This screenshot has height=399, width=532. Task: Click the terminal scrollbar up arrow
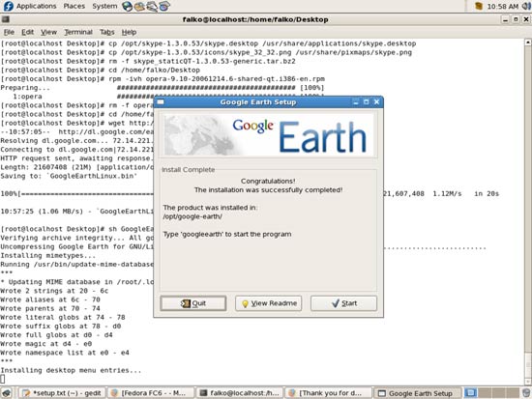528,43
